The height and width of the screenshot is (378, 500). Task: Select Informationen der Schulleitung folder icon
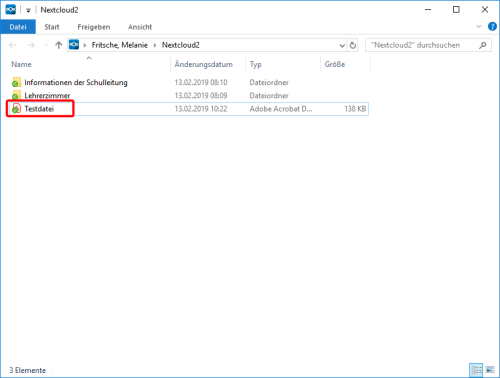pos(16,82)
